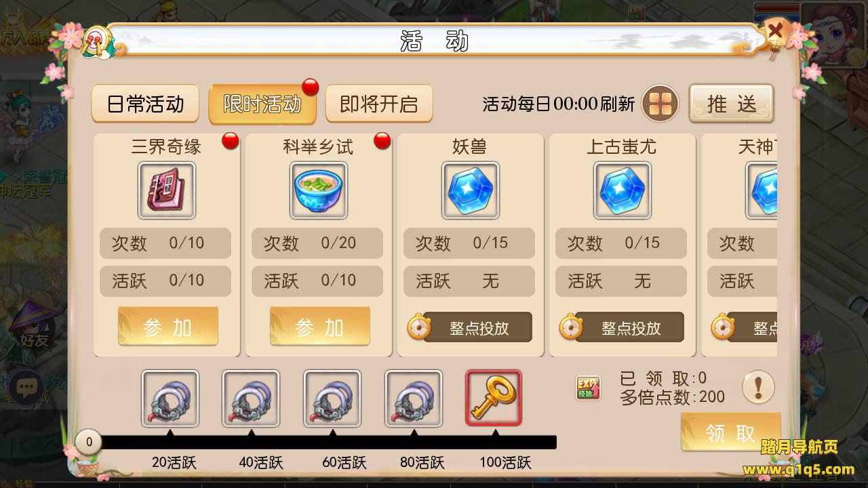Open the red book icon under 三界奇缘
This screenshot has height=488, width=868.
point(167,190)
